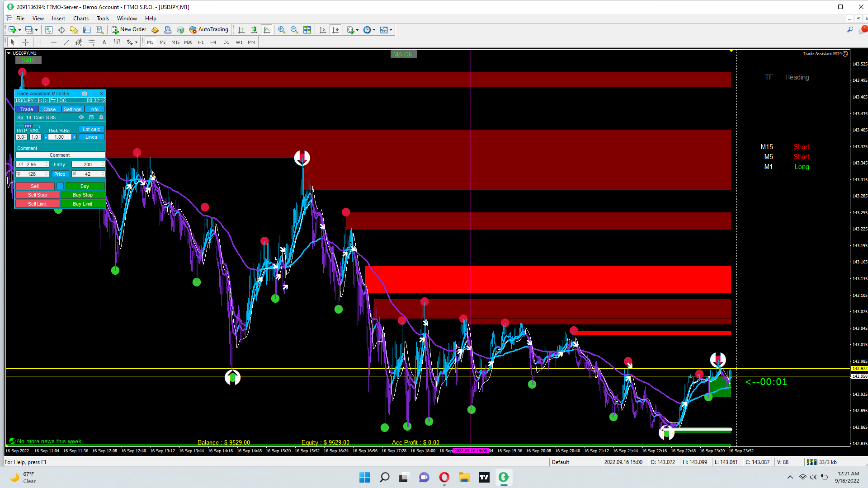
Task: Click the Trade Assistant screenshot camera icon
Action: 85,94
